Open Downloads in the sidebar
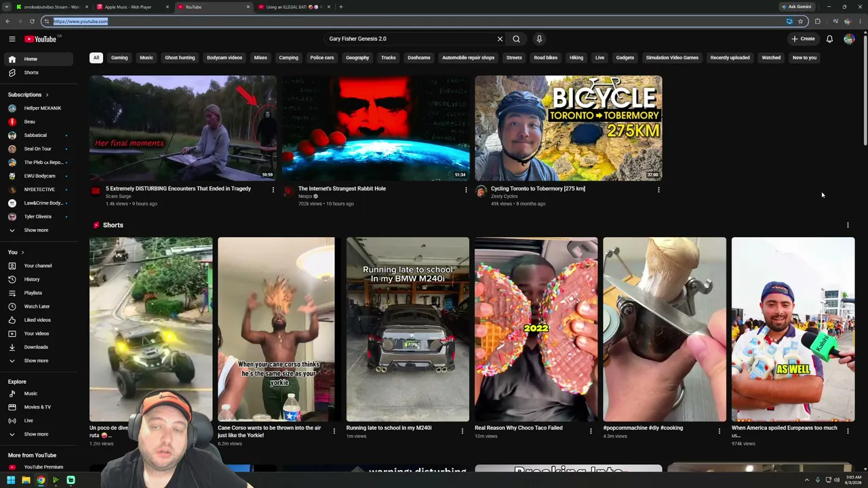 pos(38,347)
